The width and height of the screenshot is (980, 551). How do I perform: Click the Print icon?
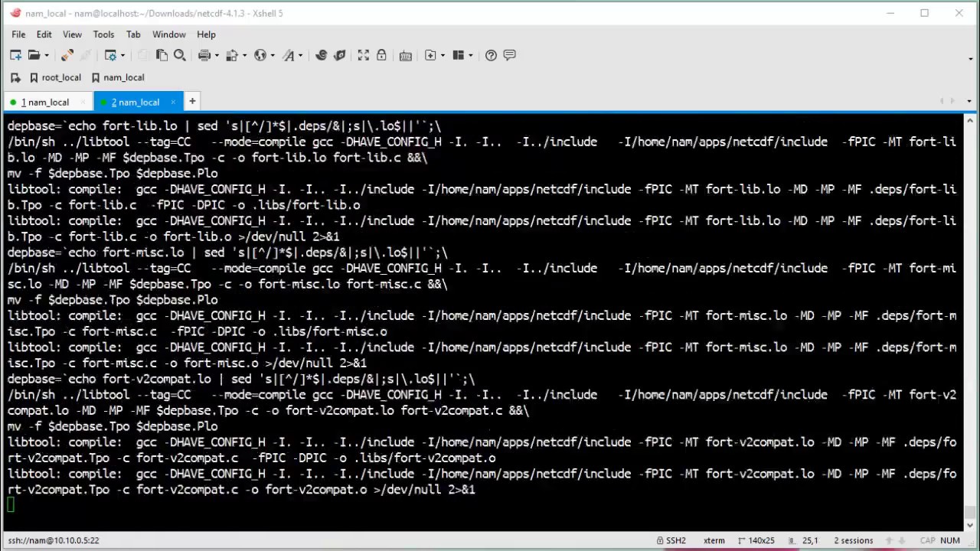204,55
